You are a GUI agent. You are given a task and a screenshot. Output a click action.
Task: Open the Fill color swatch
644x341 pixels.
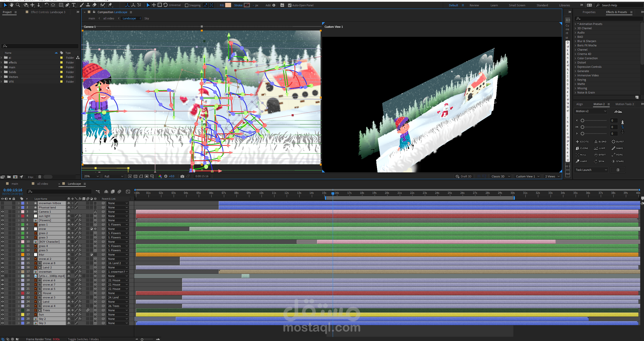(x=228, y=5)
